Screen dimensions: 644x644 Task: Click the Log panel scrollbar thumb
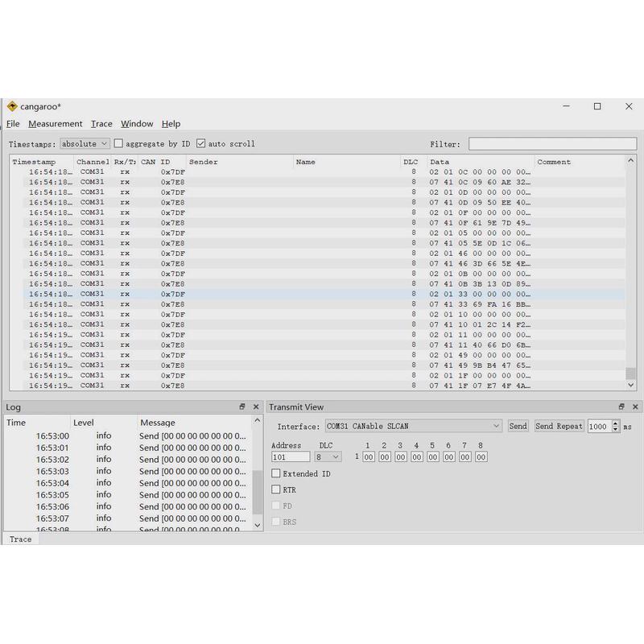coord(258,492)
